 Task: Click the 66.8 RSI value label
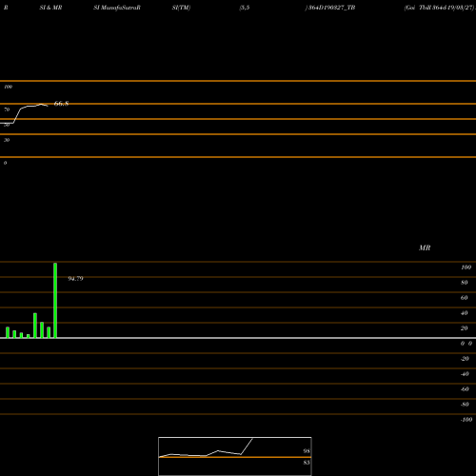[x=61, y=104]
